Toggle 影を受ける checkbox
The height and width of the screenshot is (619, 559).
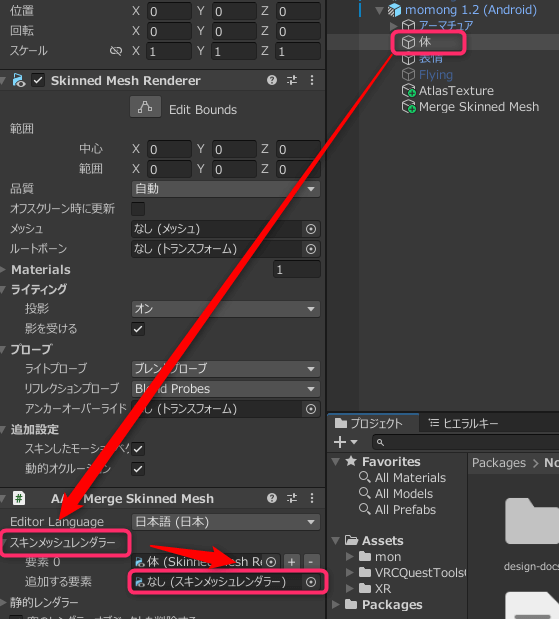138,328
